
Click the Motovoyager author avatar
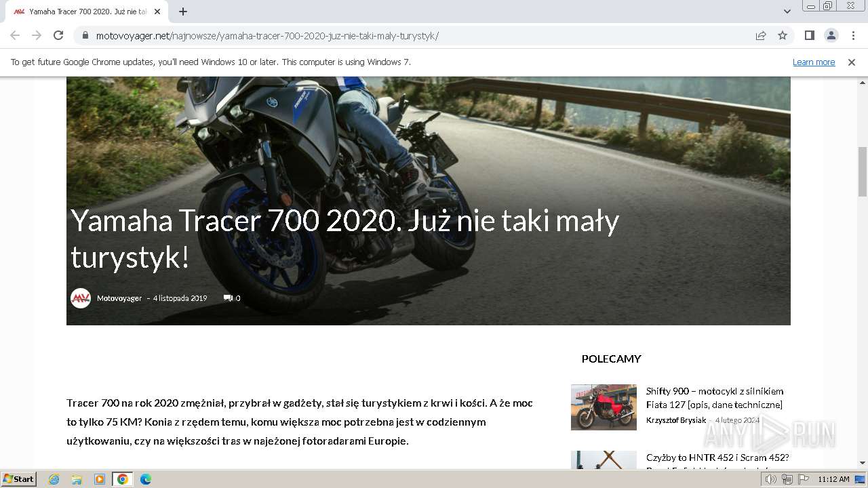(81, 298)
